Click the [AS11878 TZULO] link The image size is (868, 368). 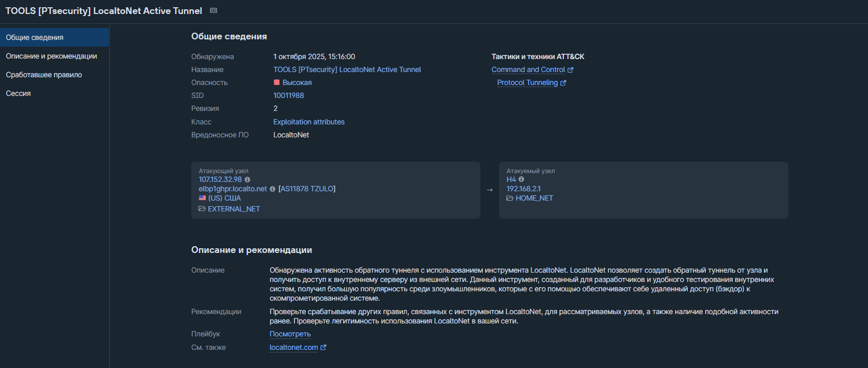pyautogui.click(x=307, y=189)
